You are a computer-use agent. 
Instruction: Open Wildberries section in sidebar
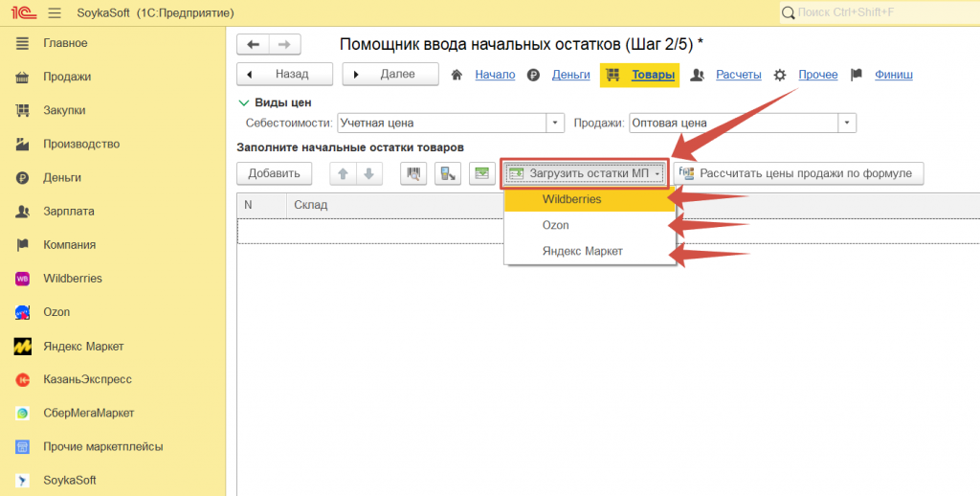pyautogui.click(x=72, y=279)
